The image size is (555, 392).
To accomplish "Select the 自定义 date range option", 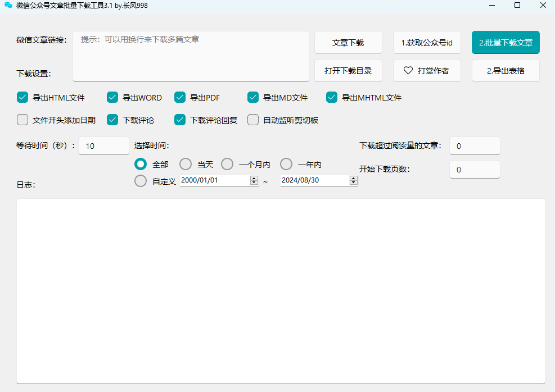I will (x=141, y=181).
